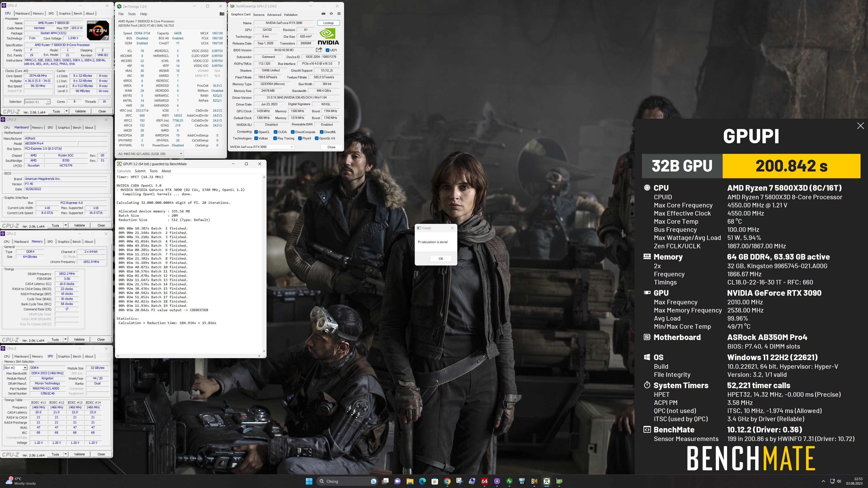
Task: Open the GPU-Z hamburger menu
Action: [339, 14]
